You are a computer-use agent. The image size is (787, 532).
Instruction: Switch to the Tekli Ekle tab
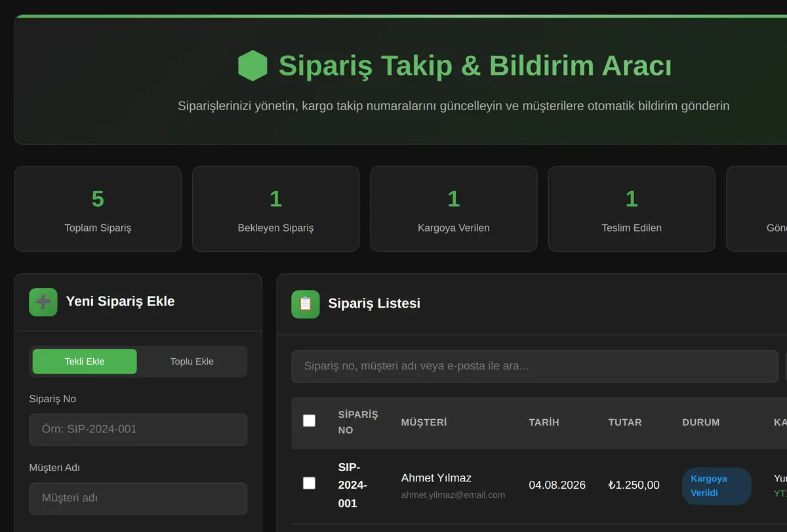click(x=85, y=361)
